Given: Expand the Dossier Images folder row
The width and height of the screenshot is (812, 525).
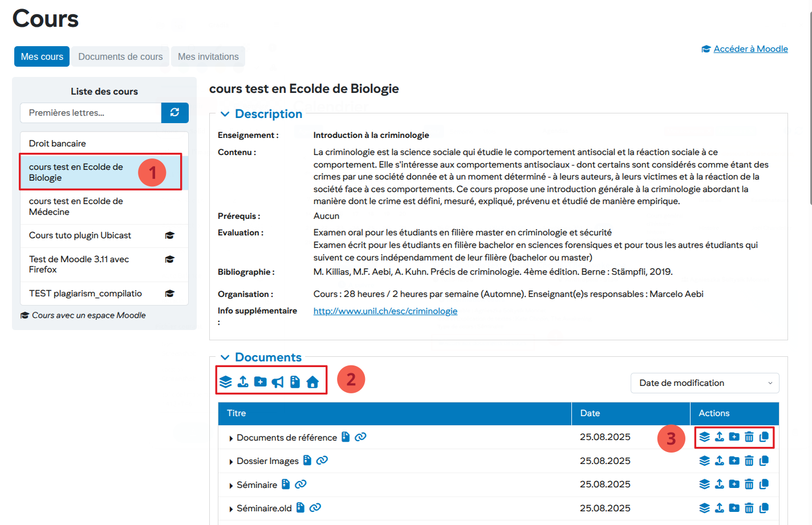Looking at the screenshot, I should click(x=231, y=462).
